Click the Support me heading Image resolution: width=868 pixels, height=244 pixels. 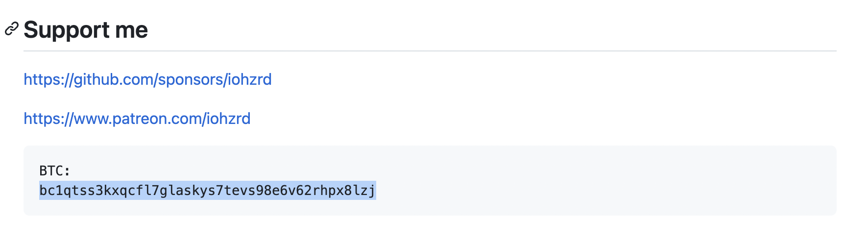[x=86, y=30]
